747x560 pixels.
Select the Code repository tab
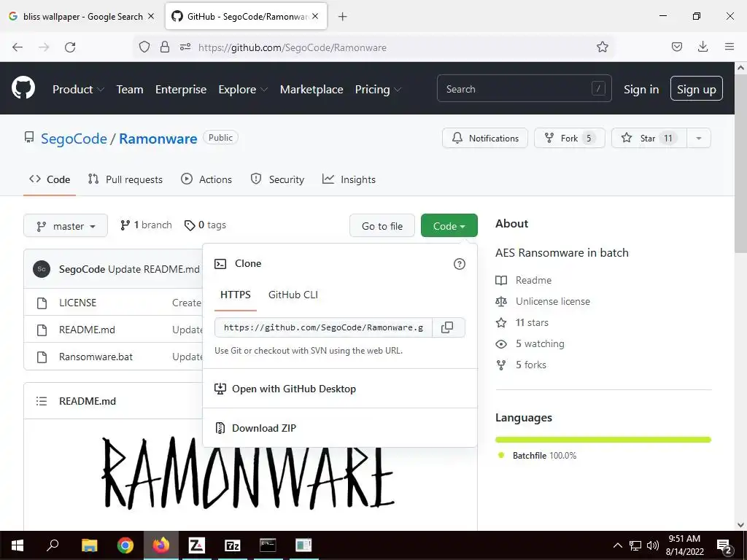[50, 179]
